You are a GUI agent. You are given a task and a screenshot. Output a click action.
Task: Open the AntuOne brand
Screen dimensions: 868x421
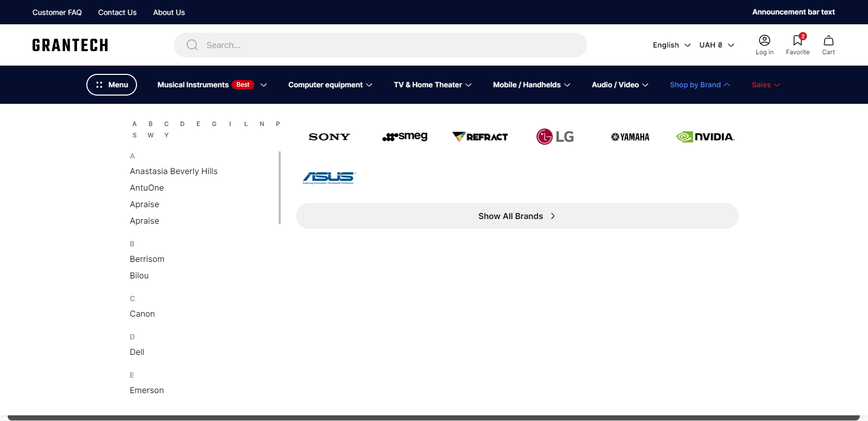(147, 188)
